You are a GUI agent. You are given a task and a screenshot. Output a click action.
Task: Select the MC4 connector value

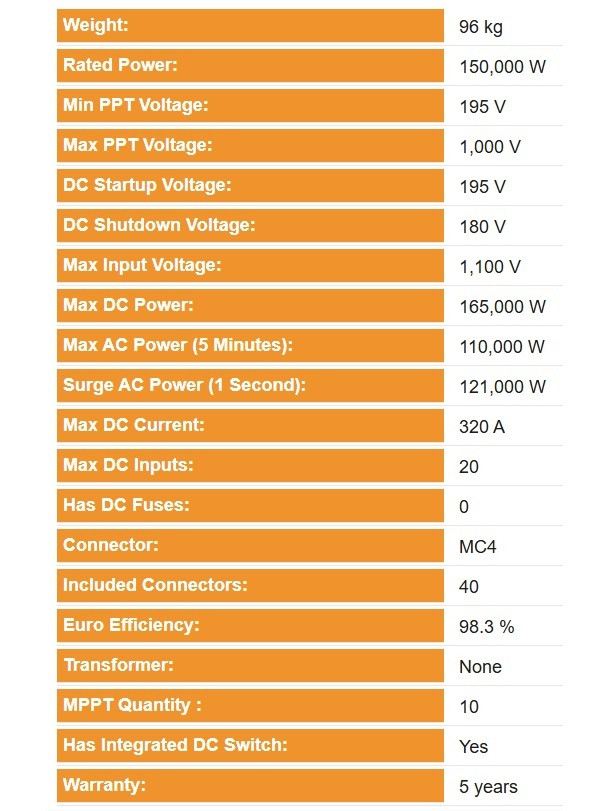(480, 547)
